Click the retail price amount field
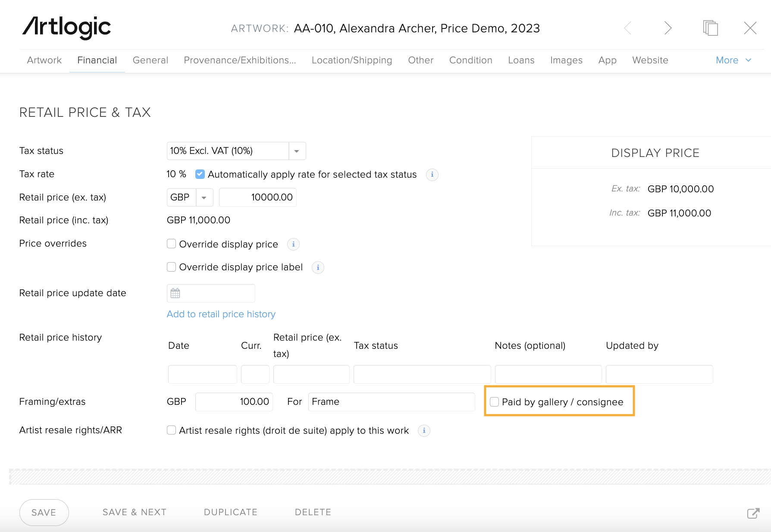The width and height of the screenshot is (771, 532). 258,197
